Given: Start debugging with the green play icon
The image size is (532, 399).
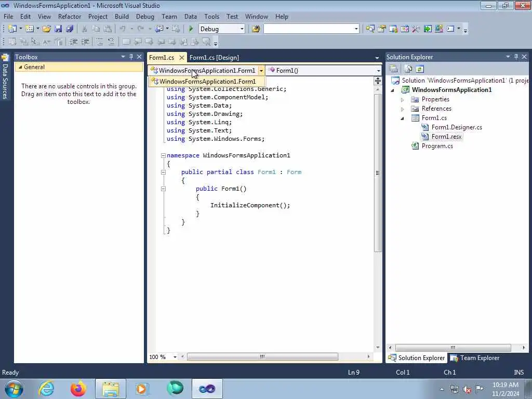Looking at the screenshot, I should 191,29.
